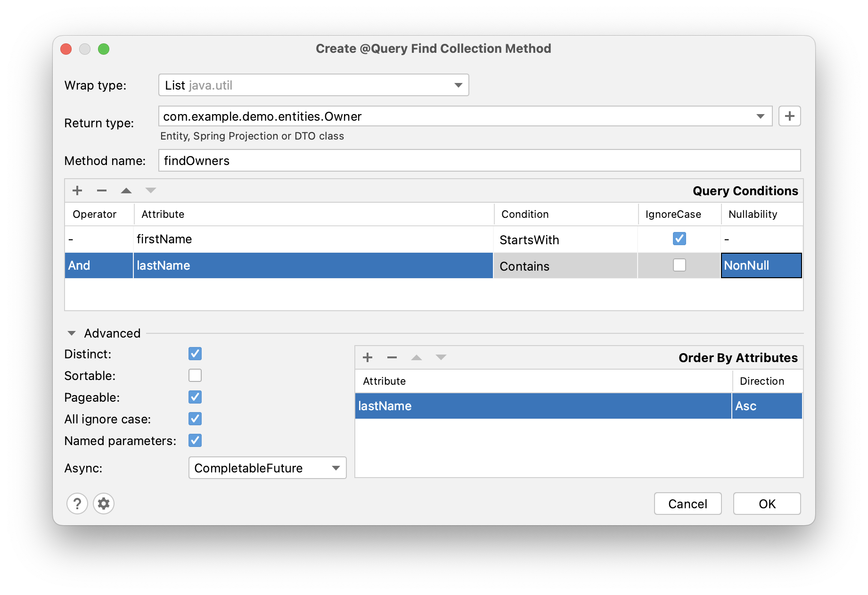Screen dimensions: 868x595
Task: Enable IgnoreCase for the lastName condition
Action: [679, 265]
